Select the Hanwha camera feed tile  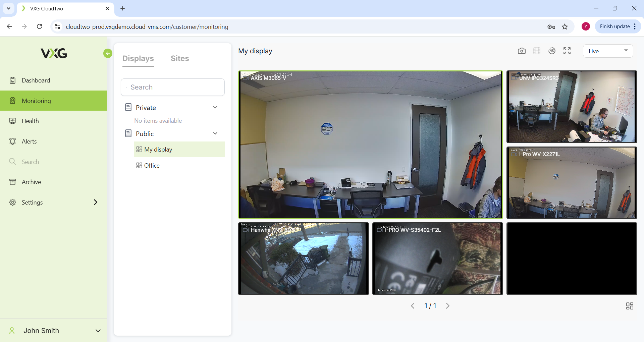pyautogui.click(x=303, y=259)
